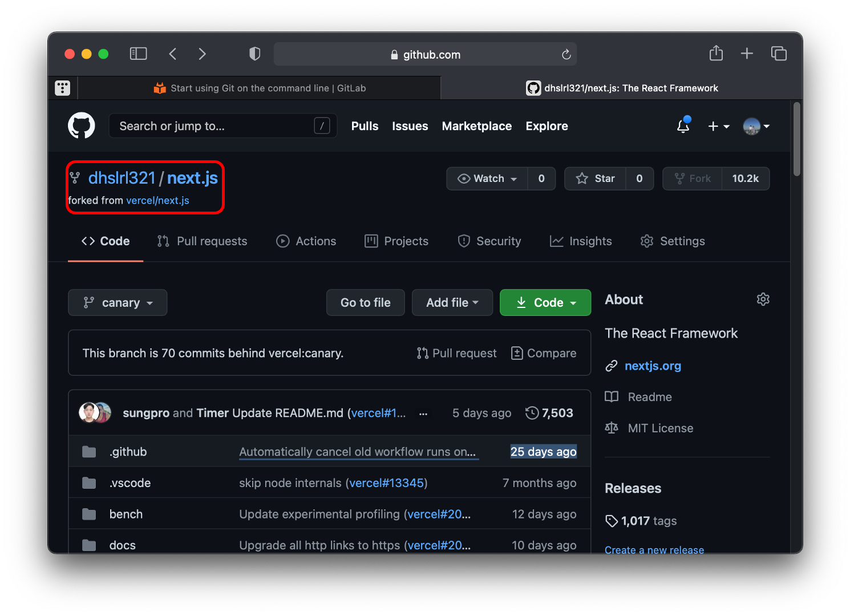Open the Watch dropdown button
Screen dimensions: 850x616
487,179
